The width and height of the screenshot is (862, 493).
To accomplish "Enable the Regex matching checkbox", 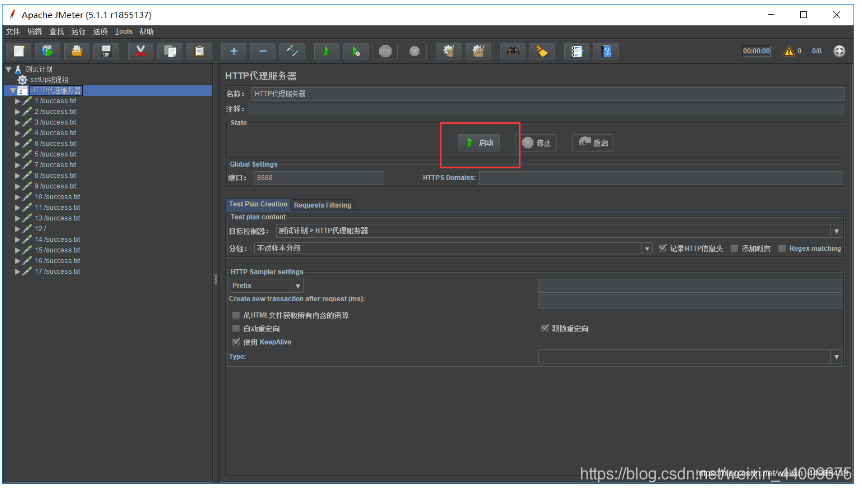I will coord(782,248).
